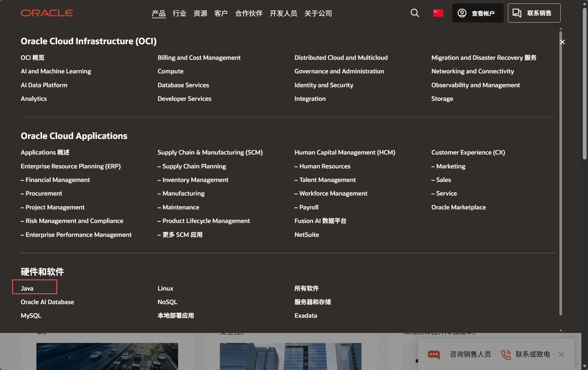Click the Oracle logo
The image size is (588, 370).
point(46,13)
